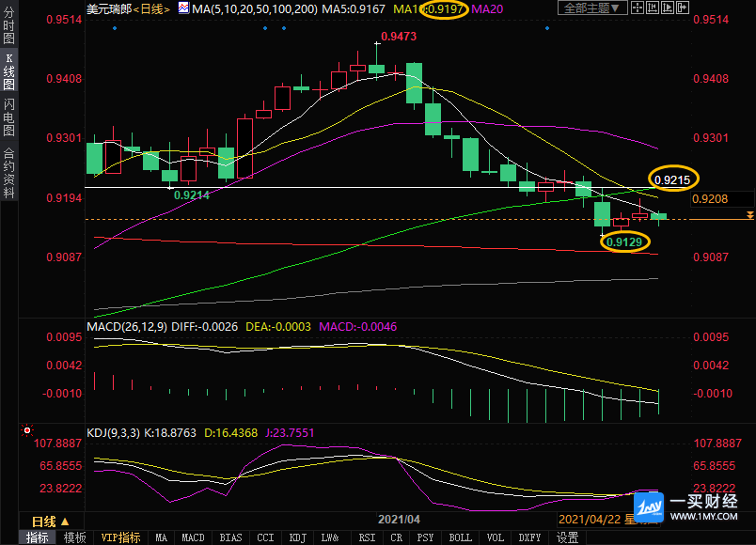The width and height of the screenshot is (756, 545).
Task: Apply the DXFY indicator button
Action: (529, 537)
